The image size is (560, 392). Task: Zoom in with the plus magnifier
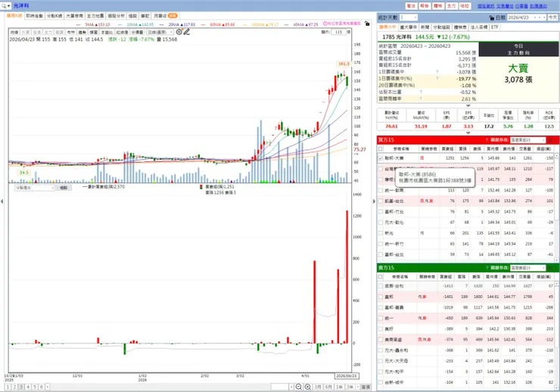(x=307, y=387)
